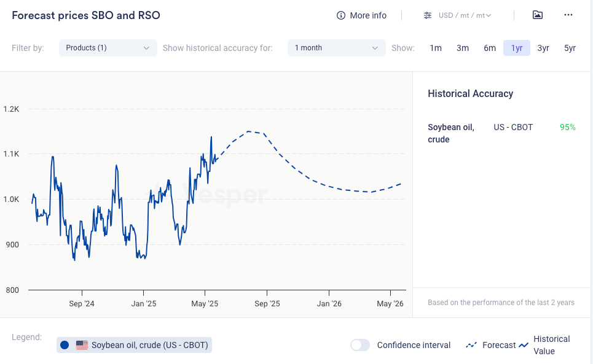Image resolution: width=593 pixels, height=364 pixels.
Task: Toggle the Confidence interval switch
Action: coord(360,345)
